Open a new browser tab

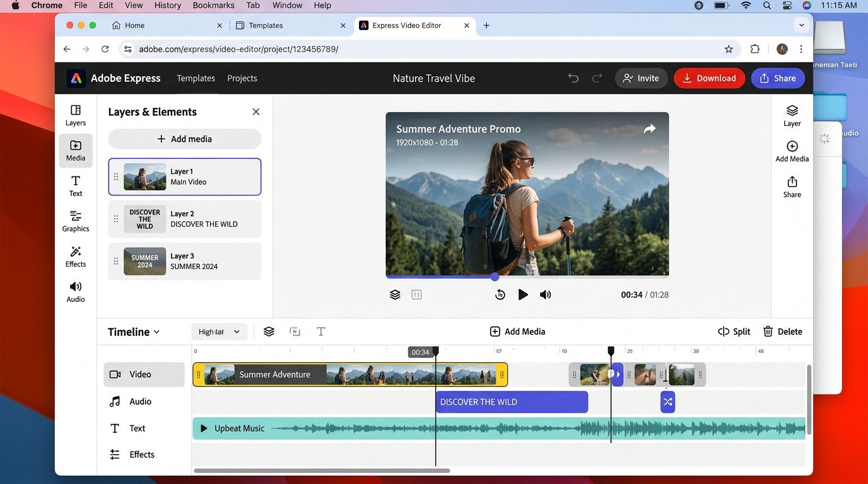[486, 26]
